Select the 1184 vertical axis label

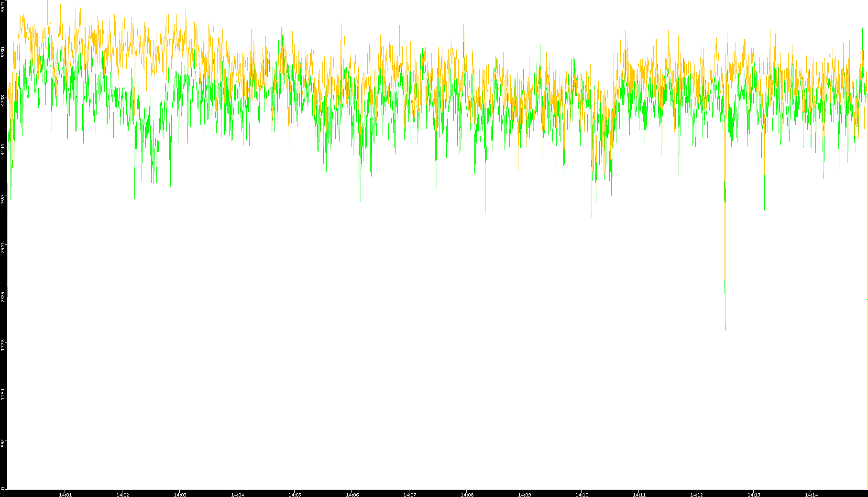click(3, 394)
